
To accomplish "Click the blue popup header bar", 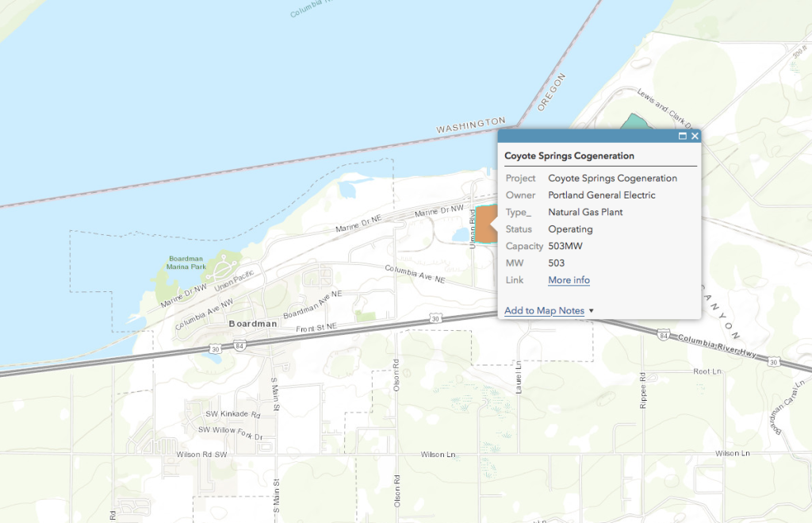I will coord(587,137).
